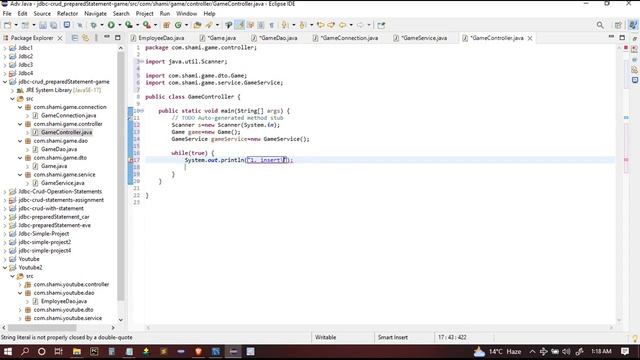Select Game.java in Package Explorer tree
Viewport: 640px width, 360px height.
point(54,166)
